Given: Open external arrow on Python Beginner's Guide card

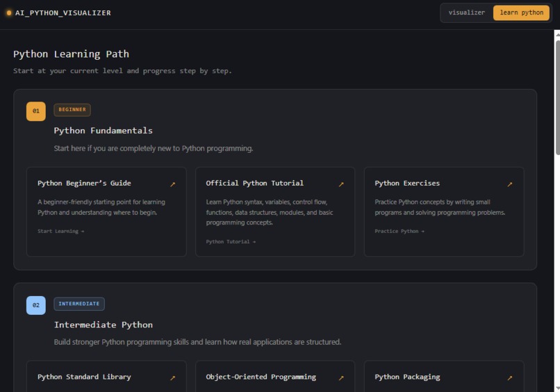Looking at the screenshot, I should [x=173, y=184].
